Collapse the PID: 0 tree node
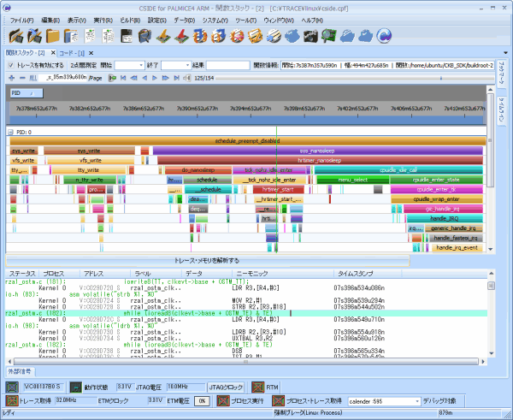513x420 pixels. [10, 133]
